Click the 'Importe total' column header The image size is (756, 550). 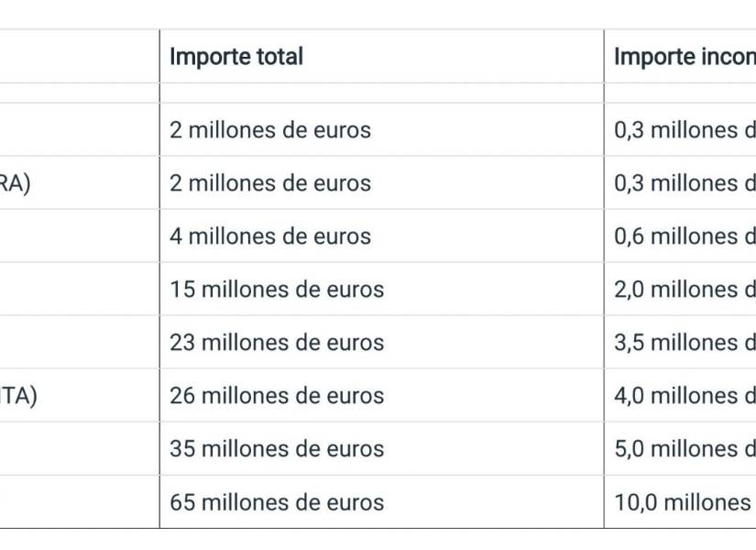(236, 57)
